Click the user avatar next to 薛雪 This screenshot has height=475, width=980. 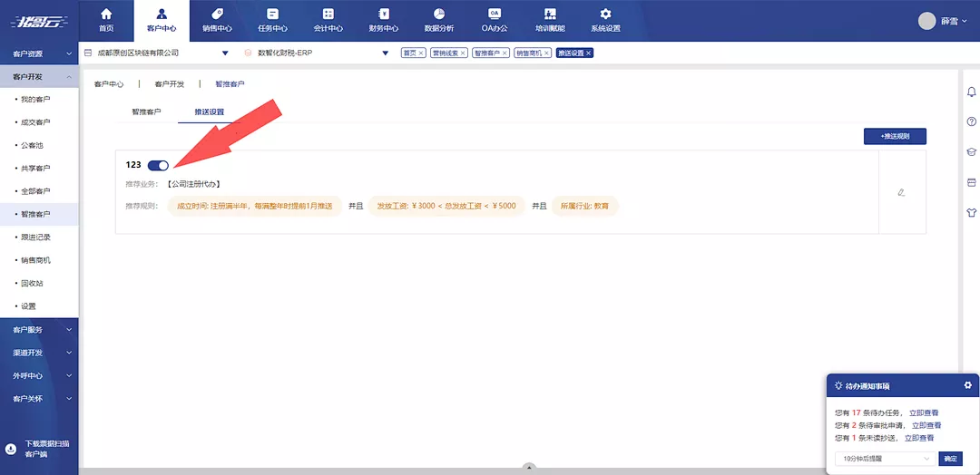[x=926, y=21]
